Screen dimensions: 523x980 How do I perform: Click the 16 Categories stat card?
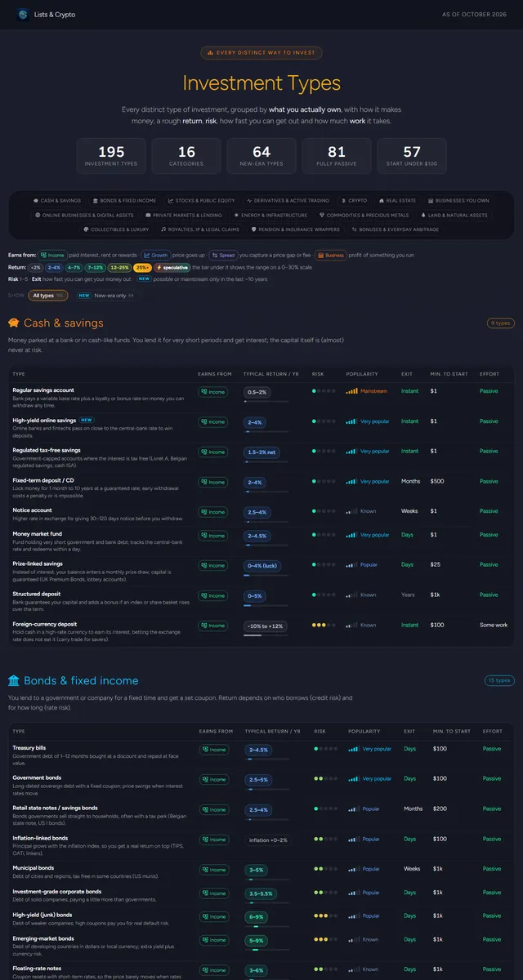click(186, 155)
